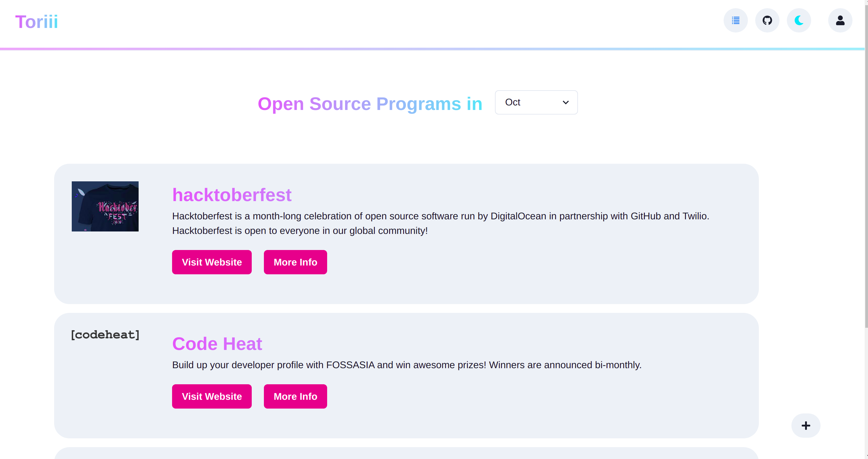Screen dimensions: 868x459
Task: Visit Website for Code Heat
Action: click(212, 396)
